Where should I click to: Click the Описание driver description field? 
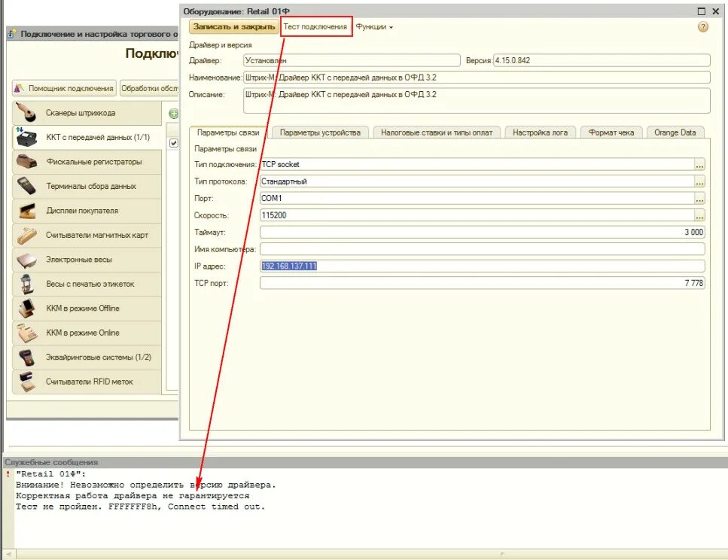point(477,100)
